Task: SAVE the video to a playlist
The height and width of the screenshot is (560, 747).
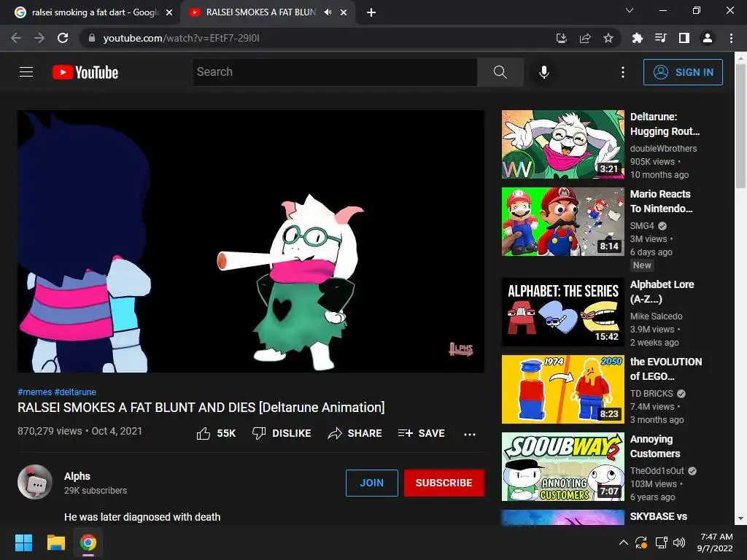Action: [422, 433]
